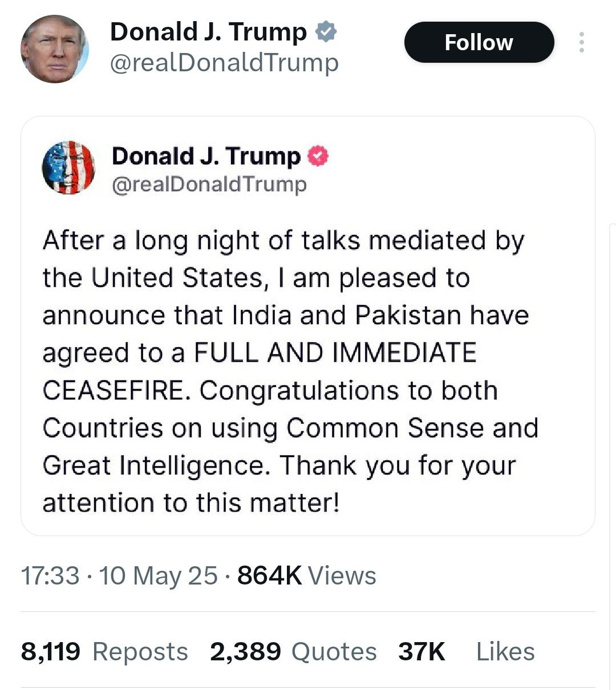Click the Likes label
Screen dimensions: 616x690
click(505, 651)
